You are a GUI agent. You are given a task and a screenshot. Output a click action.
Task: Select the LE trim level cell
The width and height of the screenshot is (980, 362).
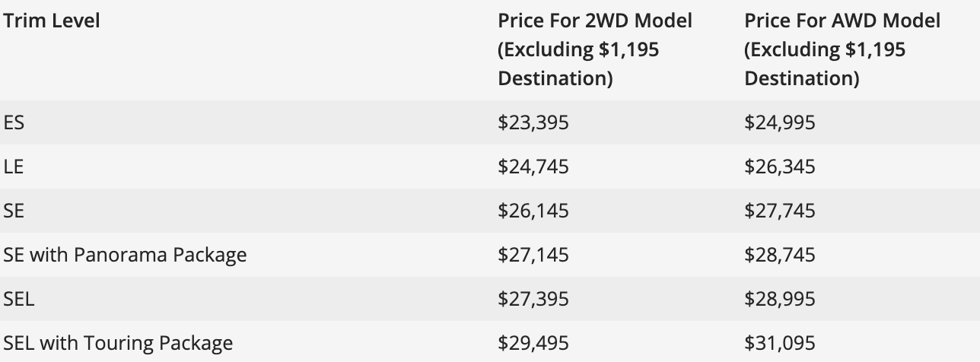click(x=14, y=167)
